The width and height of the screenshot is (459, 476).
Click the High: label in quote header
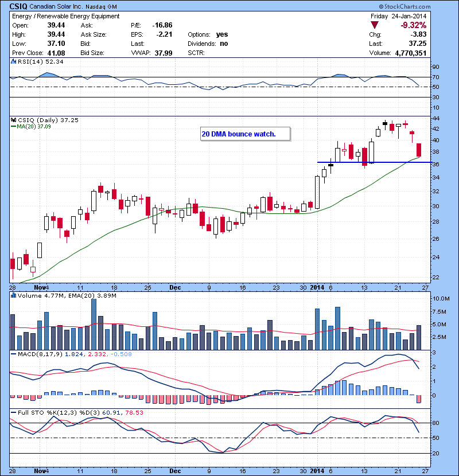19,34
